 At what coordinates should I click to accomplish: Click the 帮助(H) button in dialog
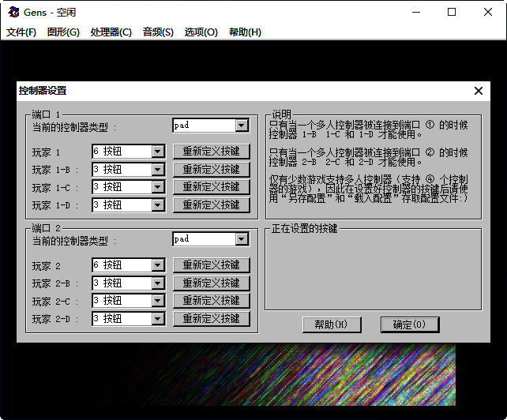coord(331,324)
